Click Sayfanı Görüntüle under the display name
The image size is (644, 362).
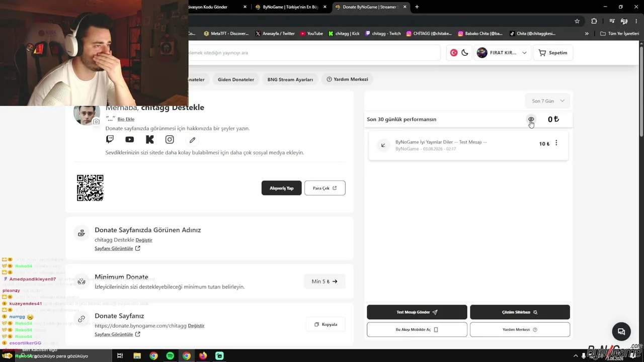coord(117,248)
